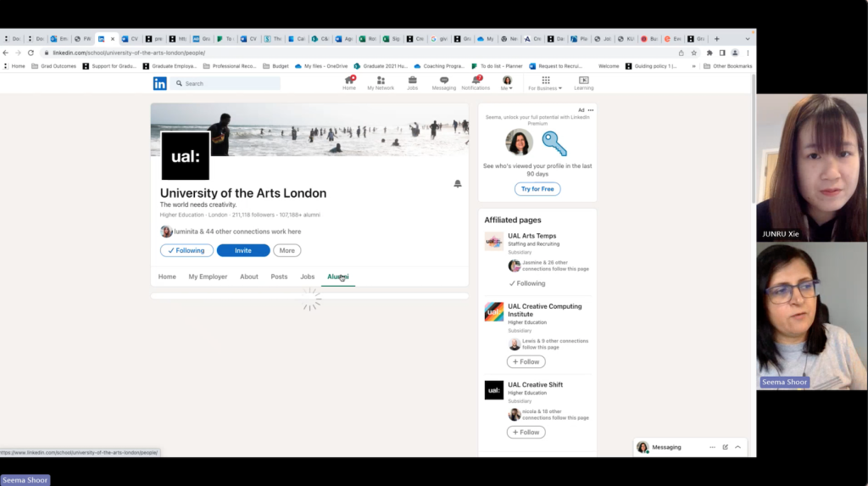Toggle the Following button for UAL

point(186,250)
